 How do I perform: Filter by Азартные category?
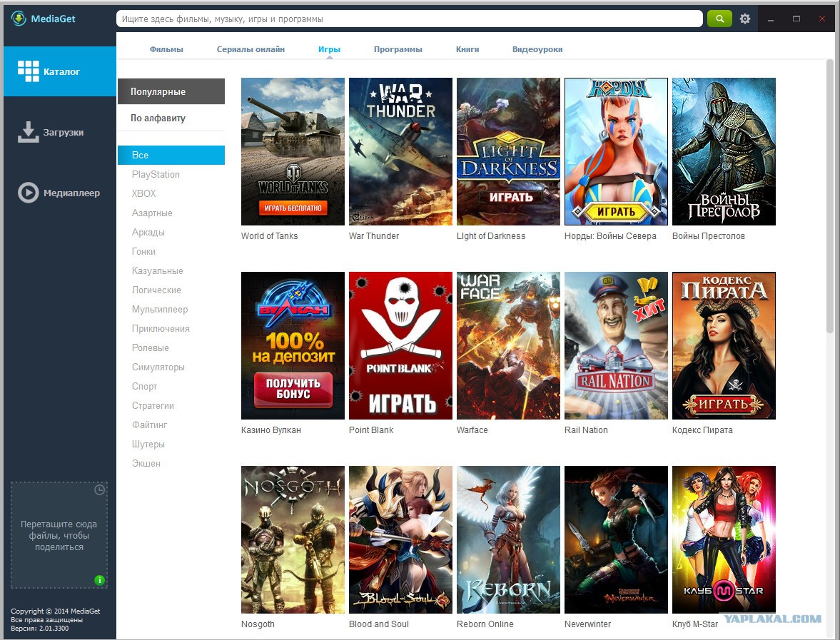point(152,213)
